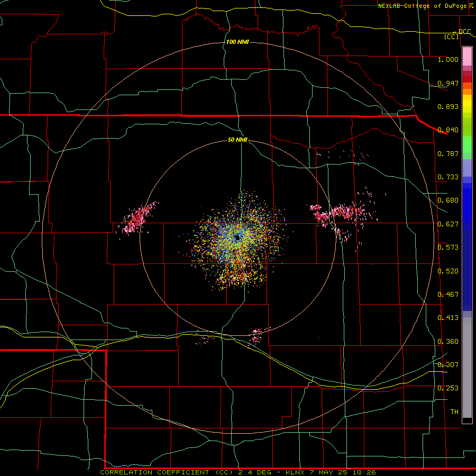Select the 0.893 legend value
The image size is (476, 476).
(x=448, y=106)
